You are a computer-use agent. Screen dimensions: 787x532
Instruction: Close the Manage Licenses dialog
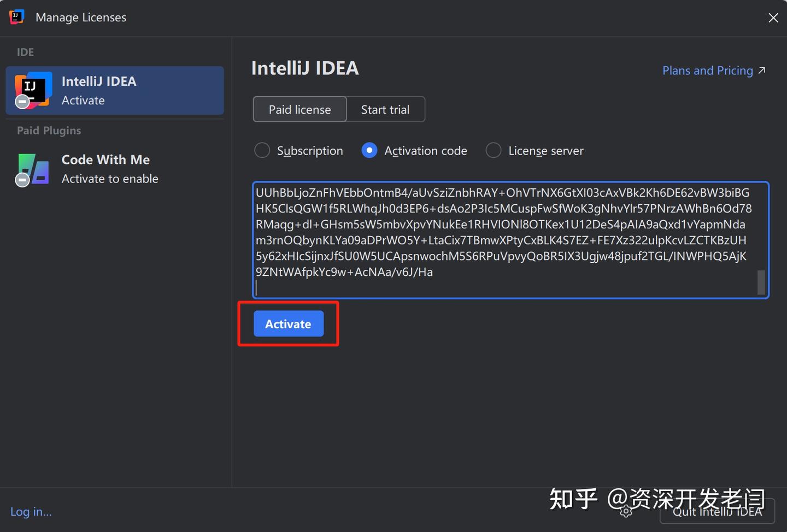773,17
